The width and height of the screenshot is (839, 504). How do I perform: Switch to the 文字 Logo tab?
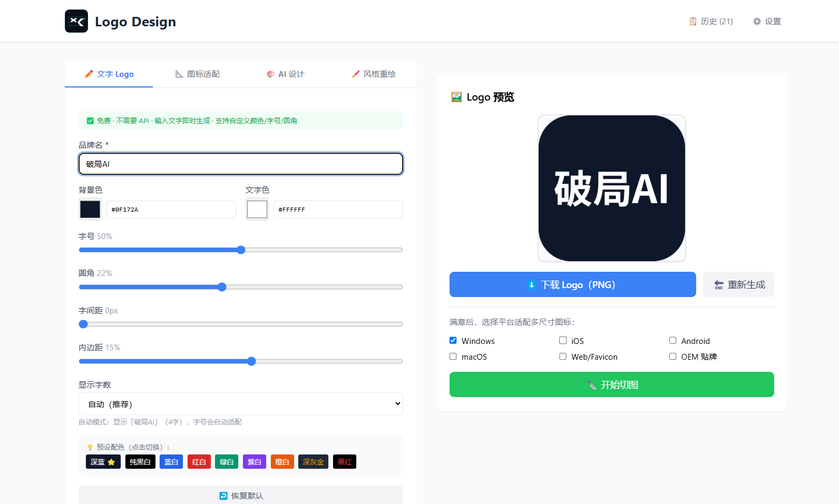(x=109, y=74)
